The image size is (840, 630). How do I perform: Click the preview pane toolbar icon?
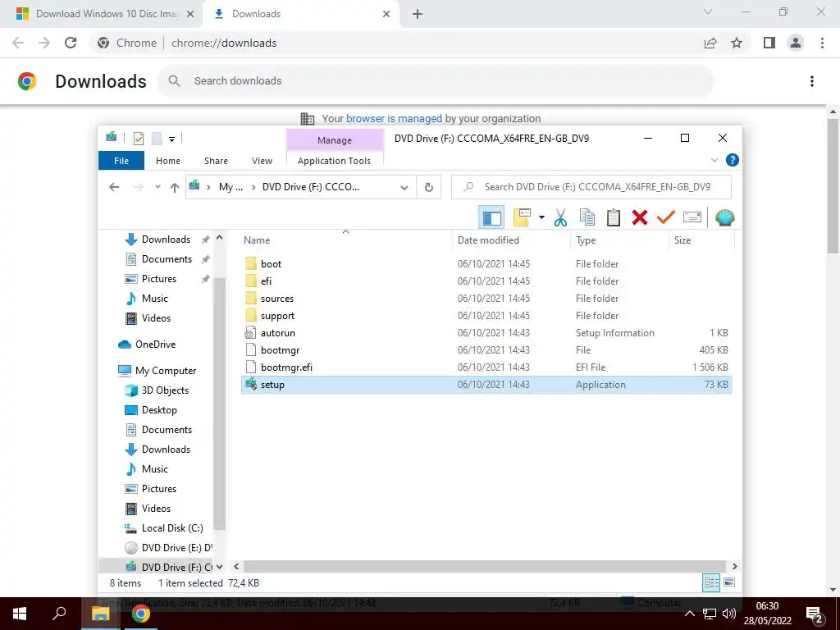(x=491, y=217)
